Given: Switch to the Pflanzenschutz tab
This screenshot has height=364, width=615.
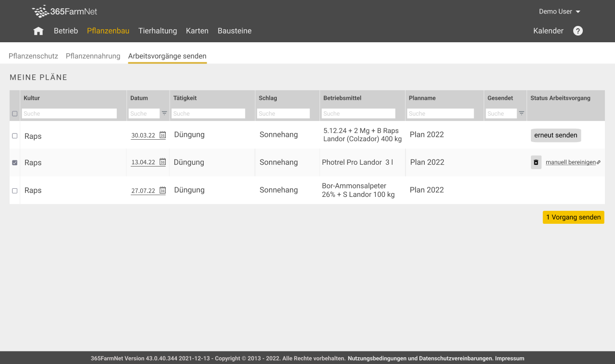Looking at the screenshot, I should pos(33,56).
